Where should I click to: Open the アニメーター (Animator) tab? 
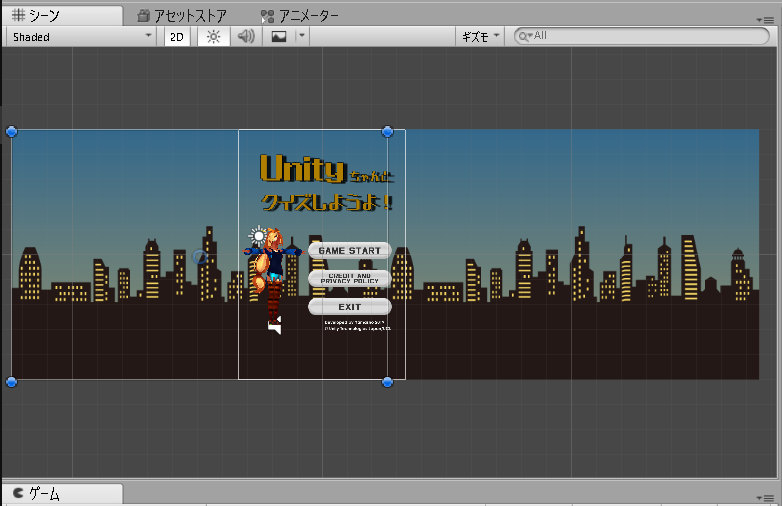click(x=300, y=16)
